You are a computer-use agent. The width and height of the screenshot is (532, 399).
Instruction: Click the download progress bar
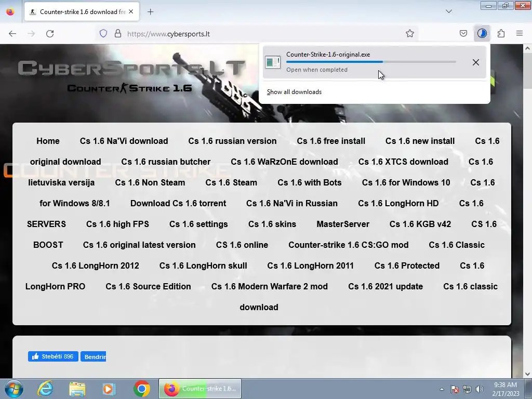pos(371,62)
